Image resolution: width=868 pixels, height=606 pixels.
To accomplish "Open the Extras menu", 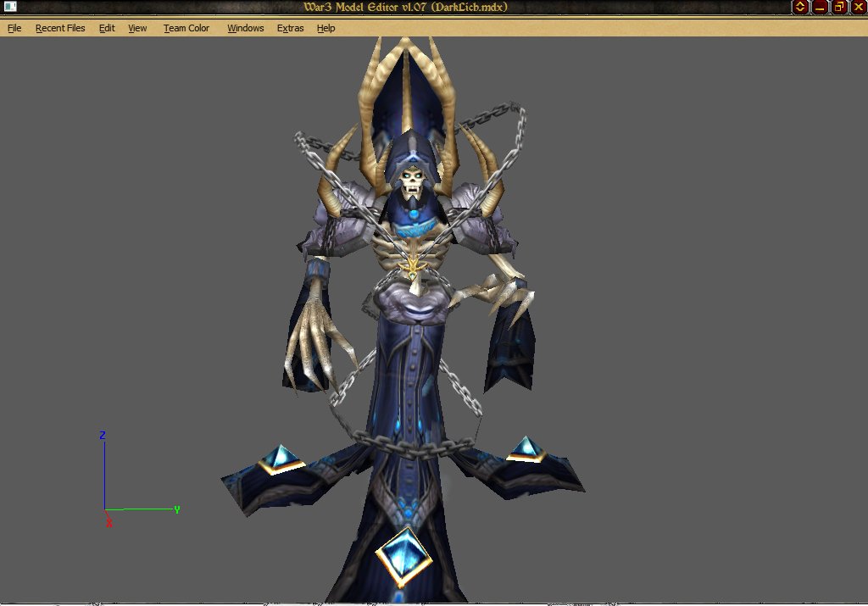I will [x=290, y=28].
